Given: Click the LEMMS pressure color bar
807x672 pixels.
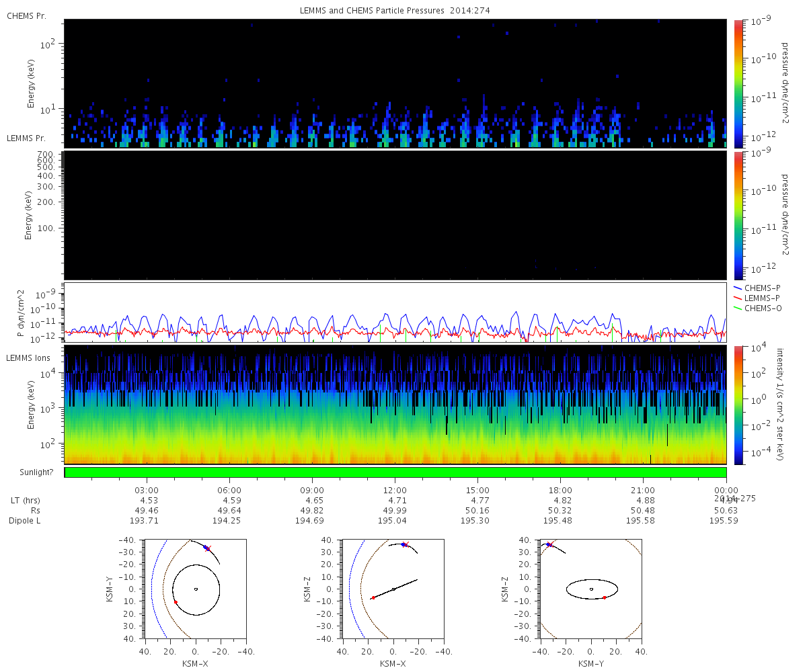Looking at the screenshot, I should 738,215.
